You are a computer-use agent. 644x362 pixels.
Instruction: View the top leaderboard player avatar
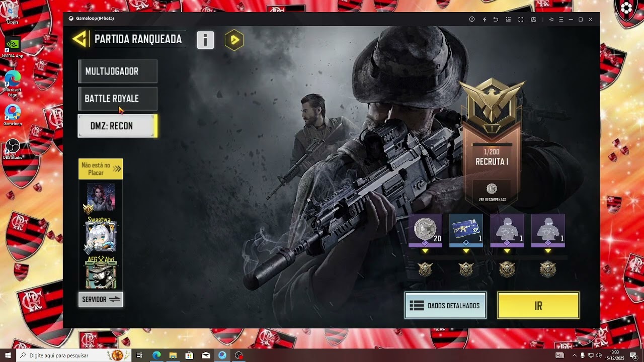(101, 197)
